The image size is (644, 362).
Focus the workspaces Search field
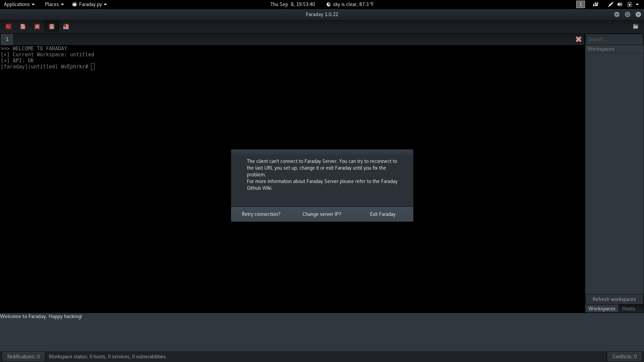(x=614, y=39)
